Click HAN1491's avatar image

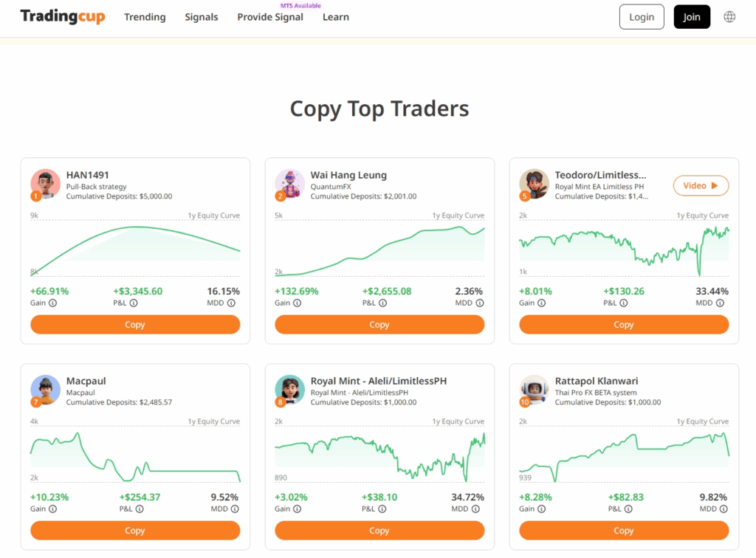click(45, 184)
